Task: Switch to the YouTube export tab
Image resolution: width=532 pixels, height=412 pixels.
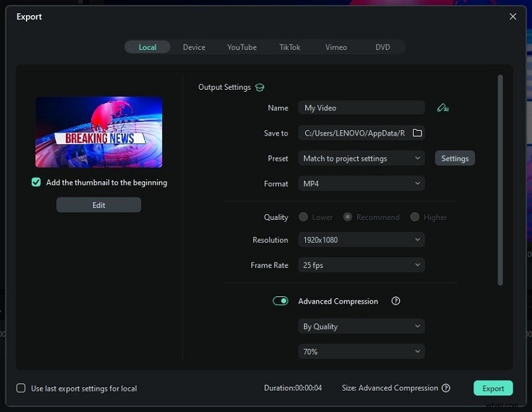Action: pos(241,47)
